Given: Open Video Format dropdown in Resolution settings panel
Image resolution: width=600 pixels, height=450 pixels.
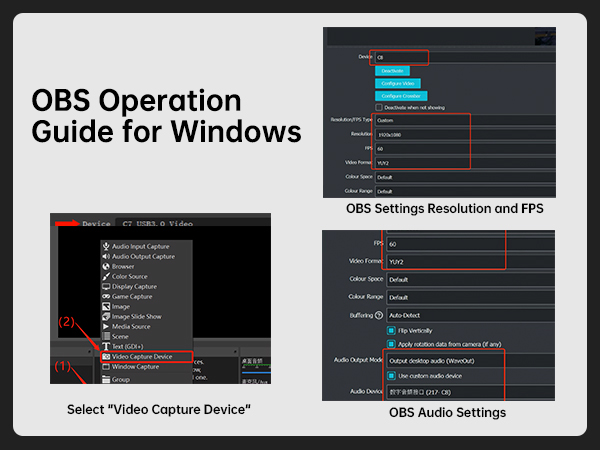Looking at the screenshot, I should (465, 163).
